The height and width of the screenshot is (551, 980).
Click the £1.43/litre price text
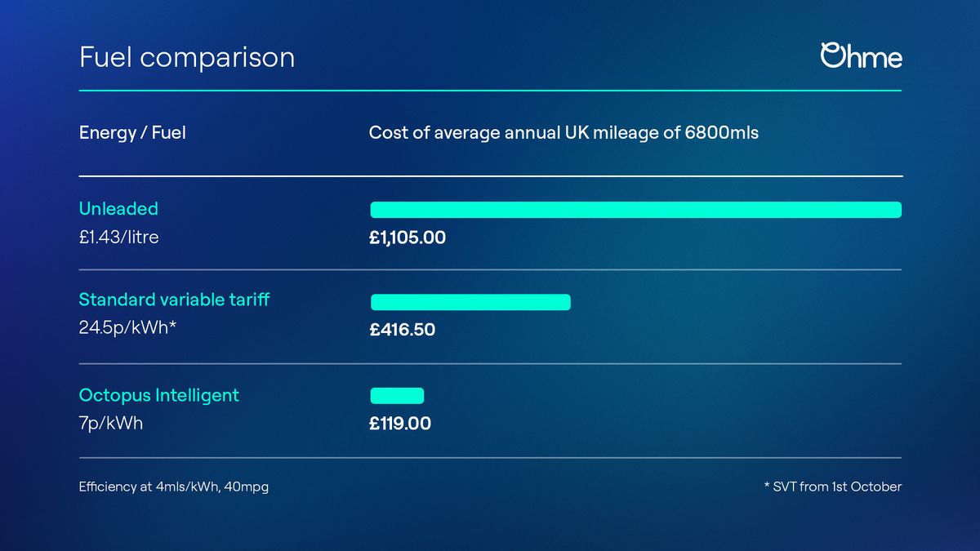[x=118, y=238]
